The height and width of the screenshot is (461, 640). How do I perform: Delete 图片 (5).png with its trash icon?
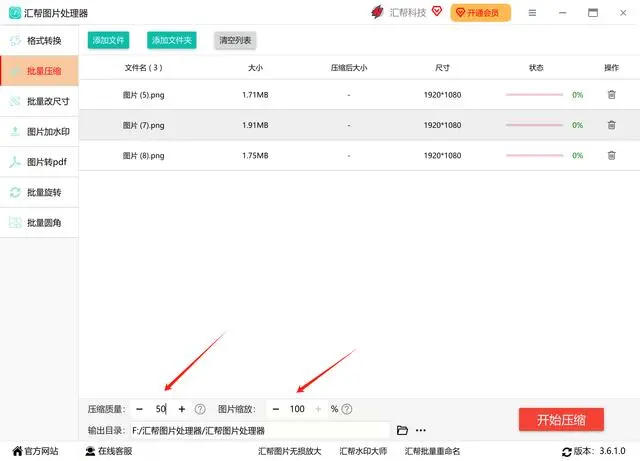click(x=611, y=95)
